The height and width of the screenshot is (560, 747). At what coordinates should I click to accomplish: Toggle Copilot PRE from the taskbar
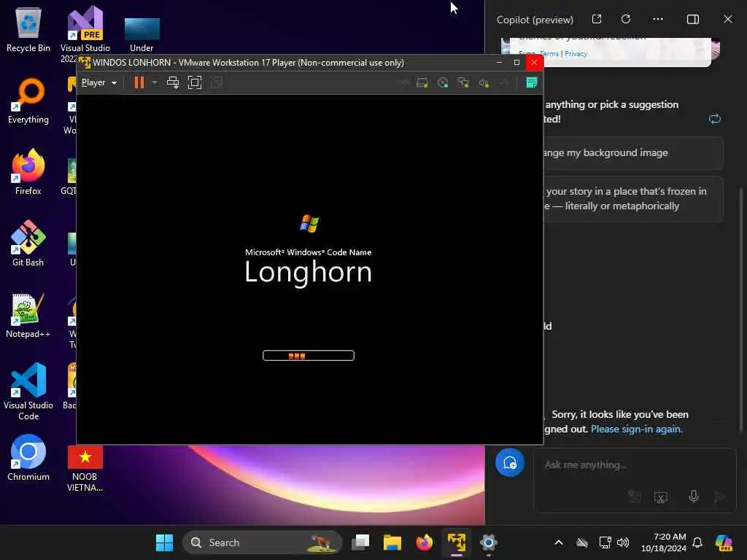point(724,542)
